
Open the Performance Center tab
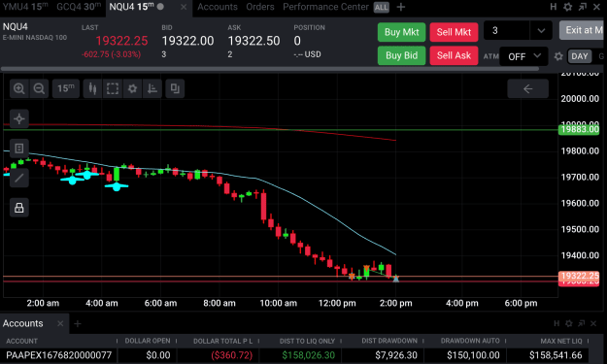pos(325,7)
